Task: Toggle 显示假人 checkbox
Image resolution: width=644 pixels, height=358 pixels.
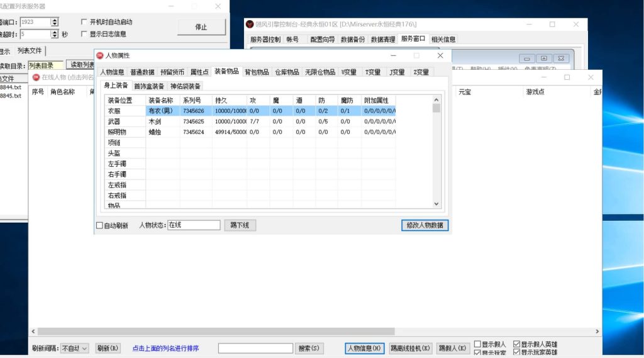Action: [x=477, y=344]
